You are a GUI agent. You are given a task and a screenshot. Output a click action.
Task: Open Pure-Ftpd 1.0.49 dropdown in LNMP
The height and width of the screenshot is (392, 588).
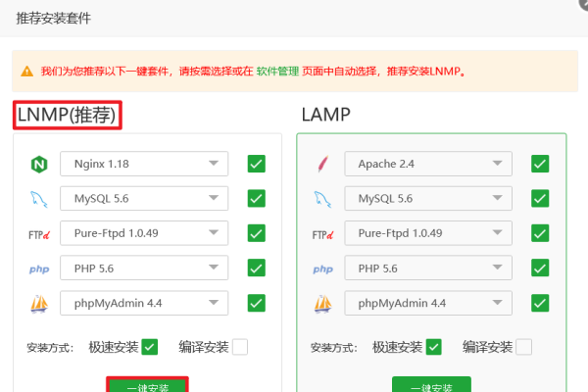pyautogui.click(x=144, y=233)
